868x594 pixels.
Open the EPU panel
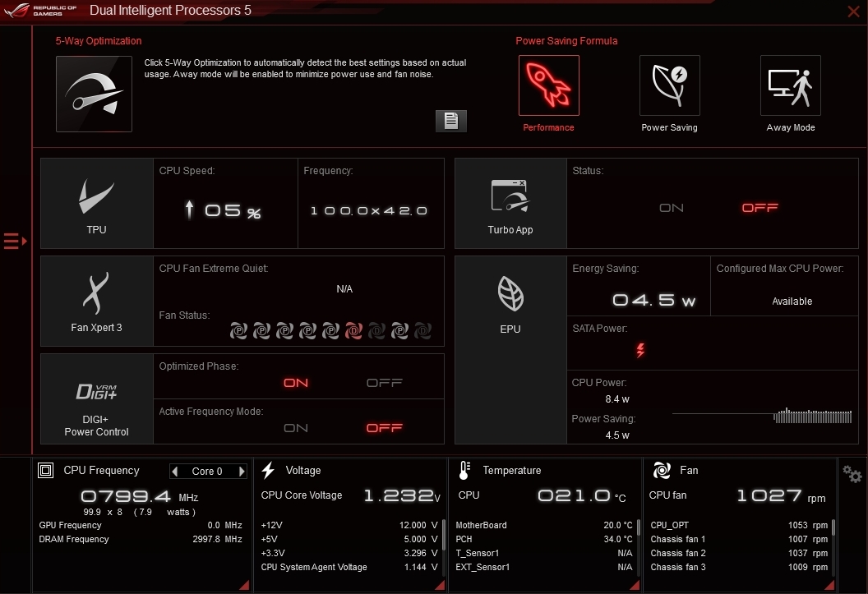[510, 349]
